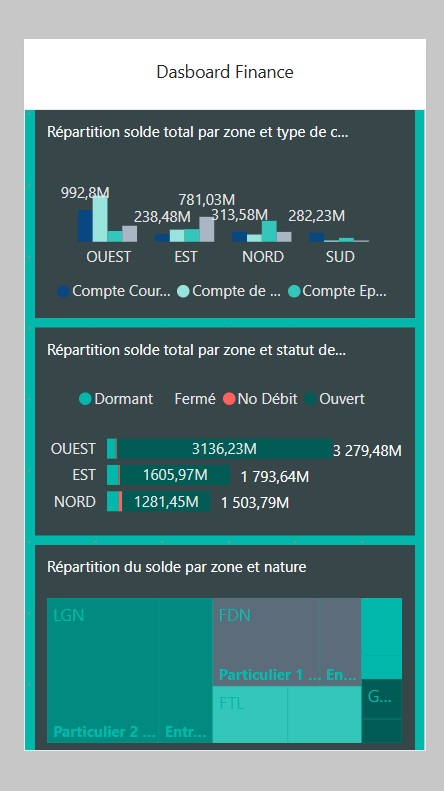Select the LGN Particulier 2 treemap tile
444x791 pixels.
tap(103, 670)
